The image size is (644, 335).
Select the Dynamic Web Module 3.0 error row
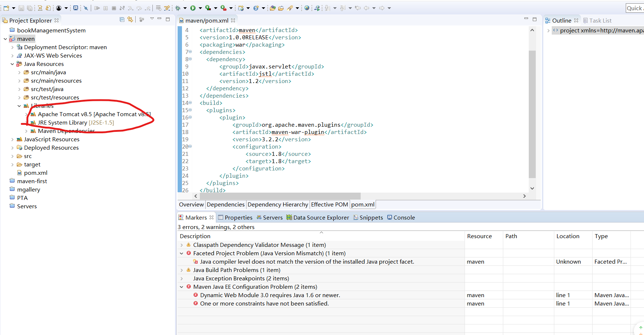410,295
